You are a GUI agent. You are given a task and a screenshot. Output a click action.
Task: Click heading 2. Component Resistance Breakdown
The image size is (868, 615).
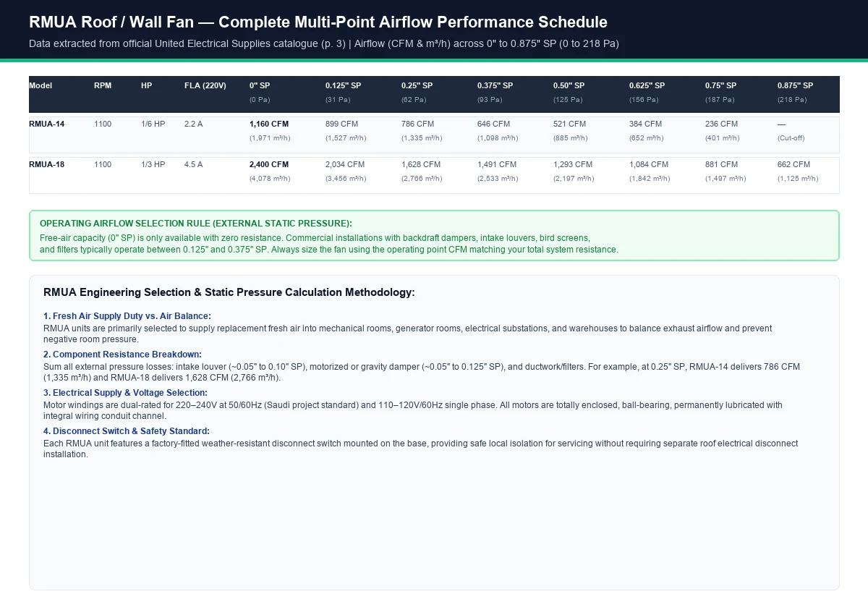click(x=123, y=355)
